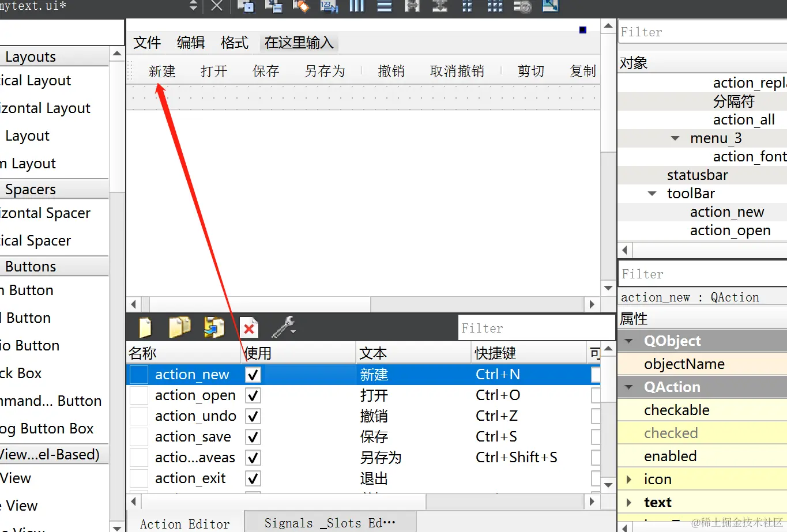
Task: Click the 保存 toolbar button
Action: coord(266,71)
